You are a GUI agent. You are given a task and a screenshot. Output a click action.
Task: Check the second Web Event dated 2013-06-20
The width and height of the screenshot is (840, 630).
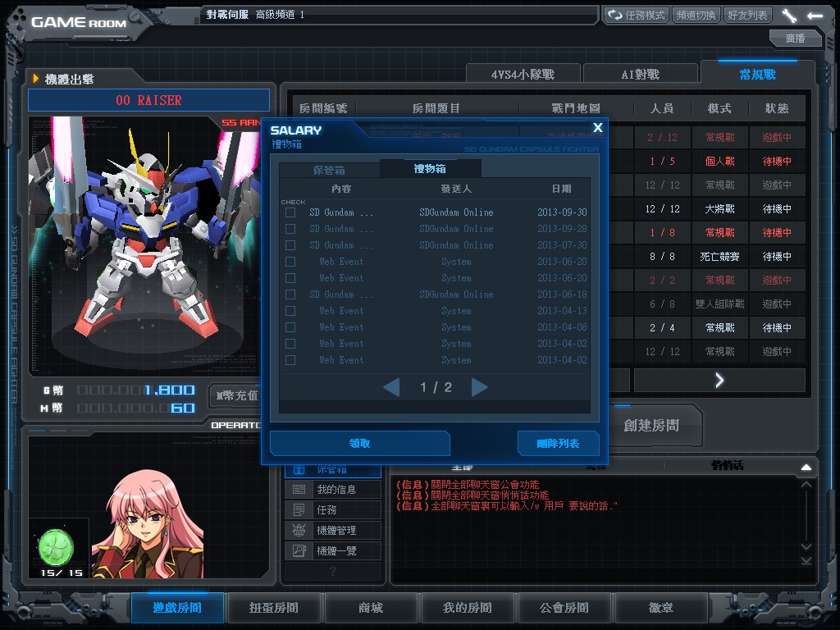pos(290,278)
